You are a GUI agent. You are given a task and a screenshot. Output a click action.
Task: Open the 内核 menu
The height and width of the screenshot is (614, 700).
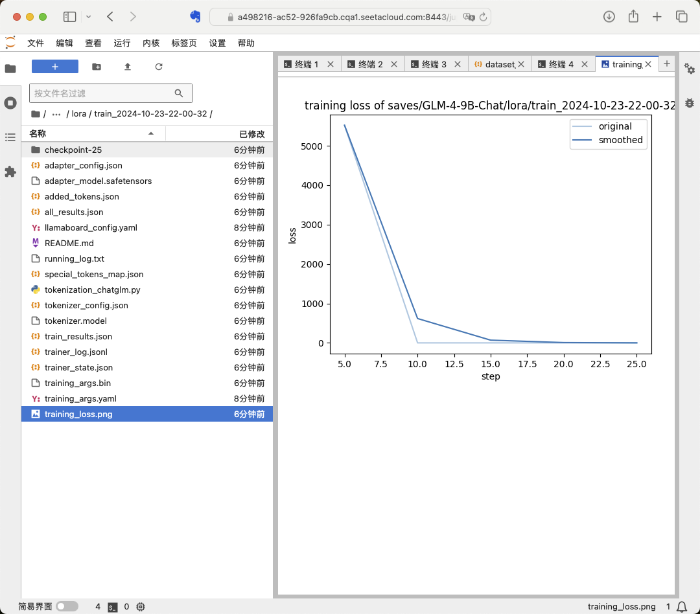tap(151, 43)
